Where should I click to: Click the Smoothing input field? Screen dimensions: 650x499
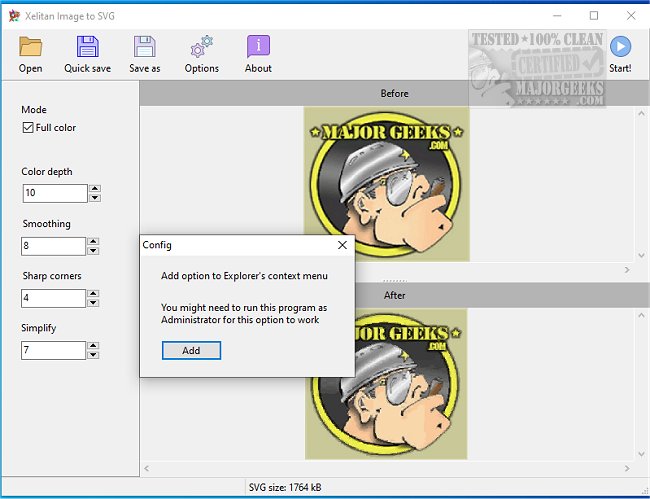click(x=53, y=246)
